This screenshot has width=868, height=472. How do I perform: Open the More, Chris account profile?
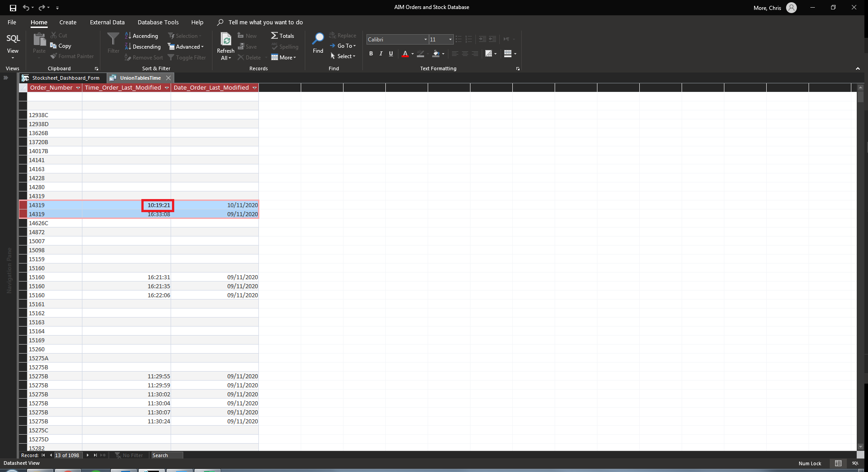pos(775,8)
